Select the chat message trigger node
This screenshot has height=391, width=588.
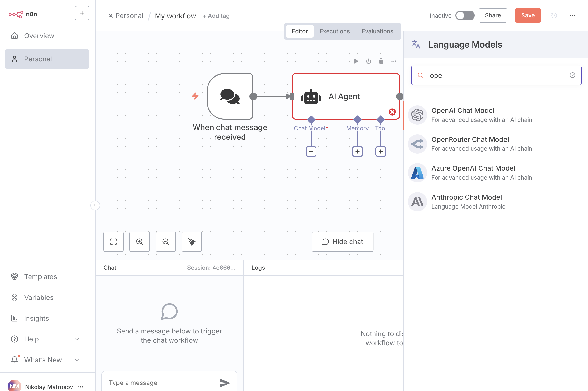coord(230,96)
